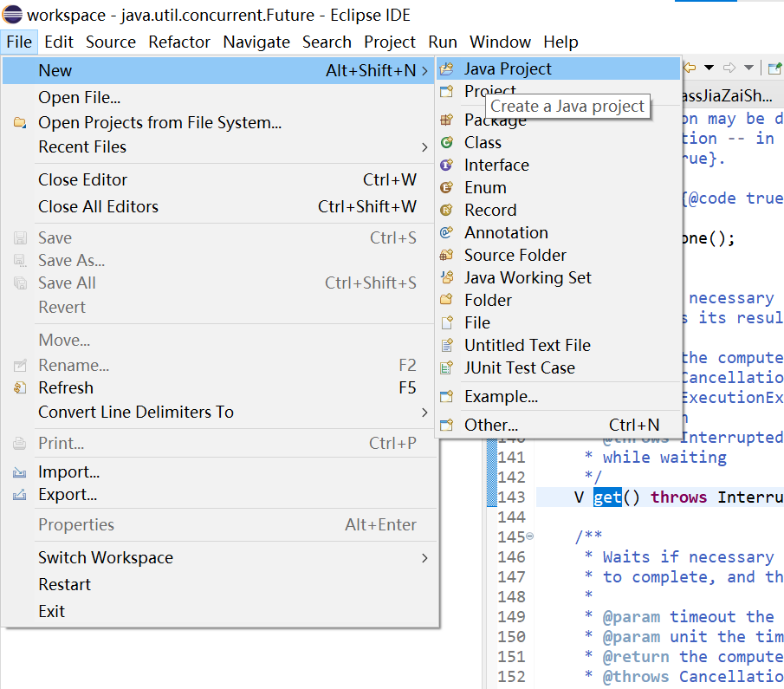The height and width of the screenshot is (689, 784).
Task: Click the Rename icon in File menu
Action: (x=20, y=365)
